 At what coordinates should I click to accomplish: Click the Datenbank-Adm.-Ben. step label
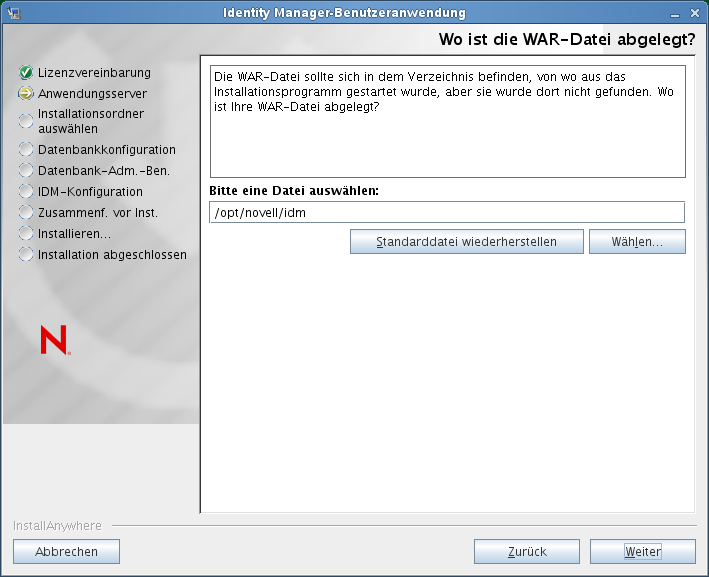[104, 171]
